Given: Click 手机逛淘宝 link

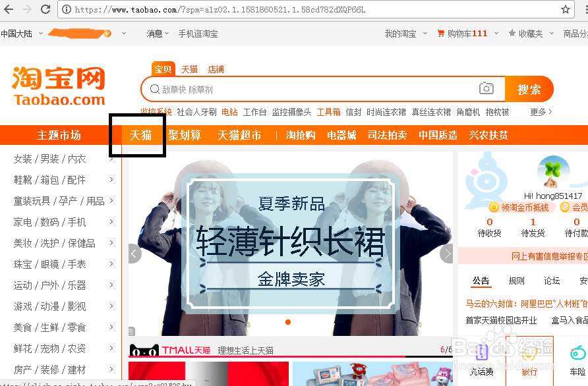Looking at the screenshot, I should pos(198,34).
